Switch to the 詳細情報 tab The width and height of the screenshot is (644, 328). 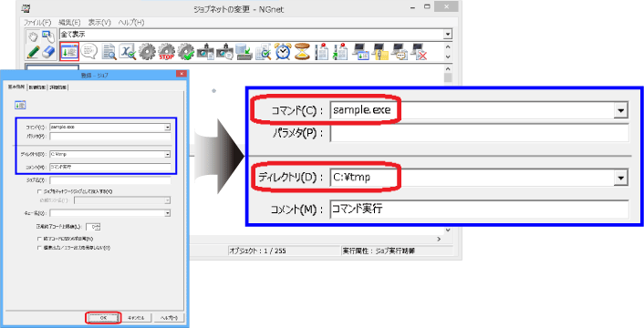pos(58,87)
